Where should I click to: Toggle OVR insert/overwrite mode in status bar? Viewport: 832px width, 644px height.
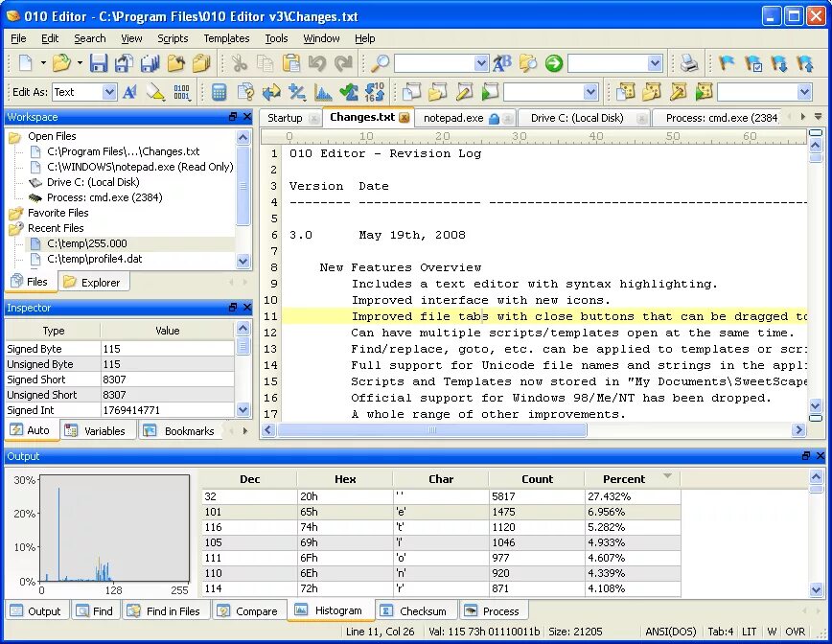795,632
